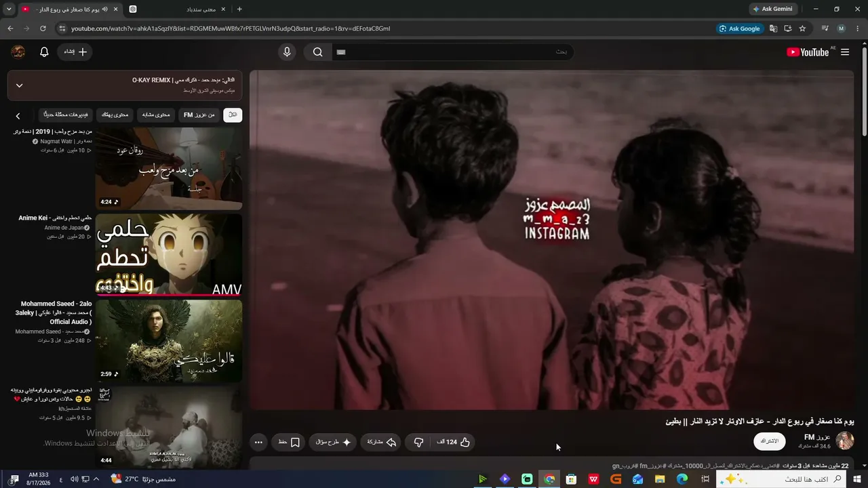Open the Chrome media controls icon
Screen dimensions: 868x488
[825, 28]
